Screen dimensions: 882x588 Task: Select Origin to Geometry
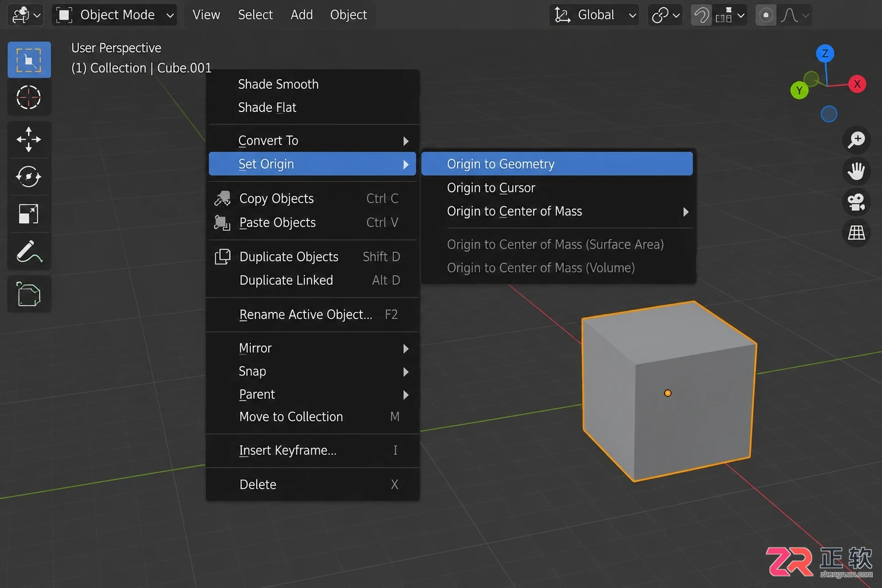click(x=557, y=164)
